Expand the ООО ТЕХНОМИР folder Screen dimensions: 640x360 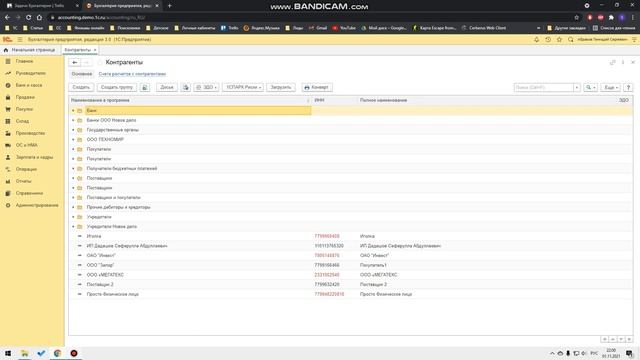coord(73,140)
